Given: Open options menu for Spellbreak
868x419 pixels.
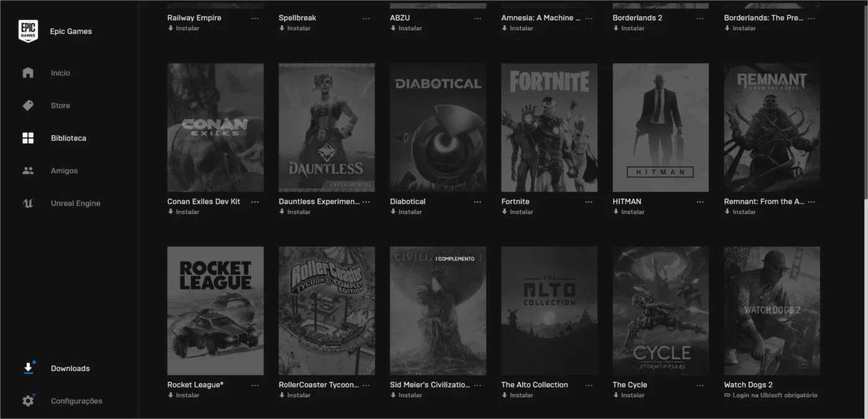Looking at the screenshot, I should click(x=366, y=19).
